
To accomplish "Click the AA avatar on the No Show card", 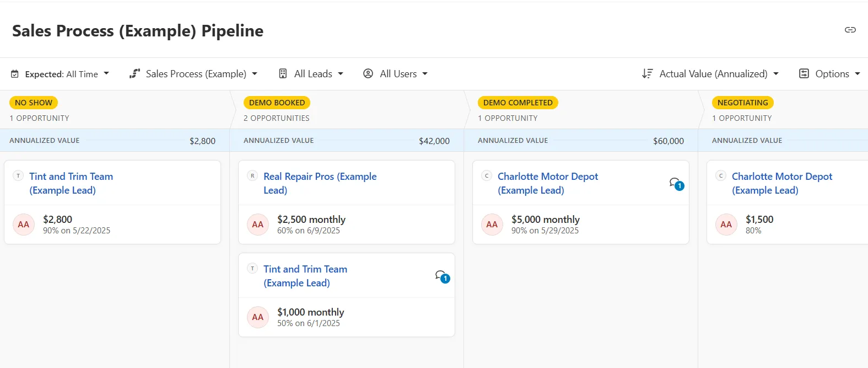I will [x=24, y=225].
